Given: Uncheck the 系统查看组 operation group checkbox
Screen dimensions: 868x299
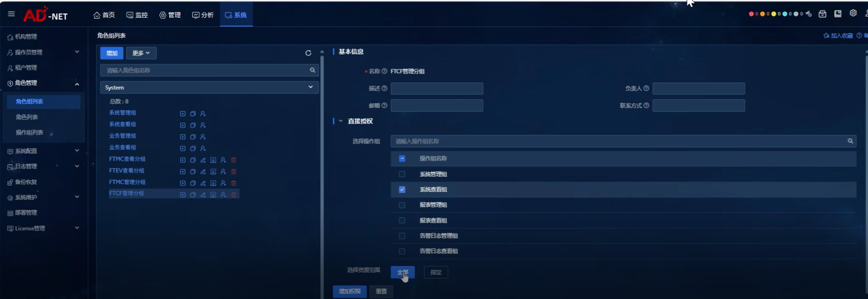Looking at the screenshot, I should [x=402, y=190].
